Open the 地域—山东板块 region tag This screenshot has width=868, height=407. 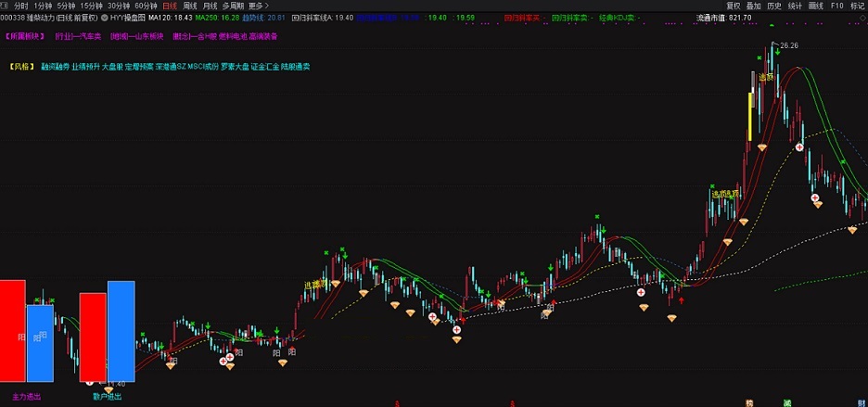click(136, 36)
